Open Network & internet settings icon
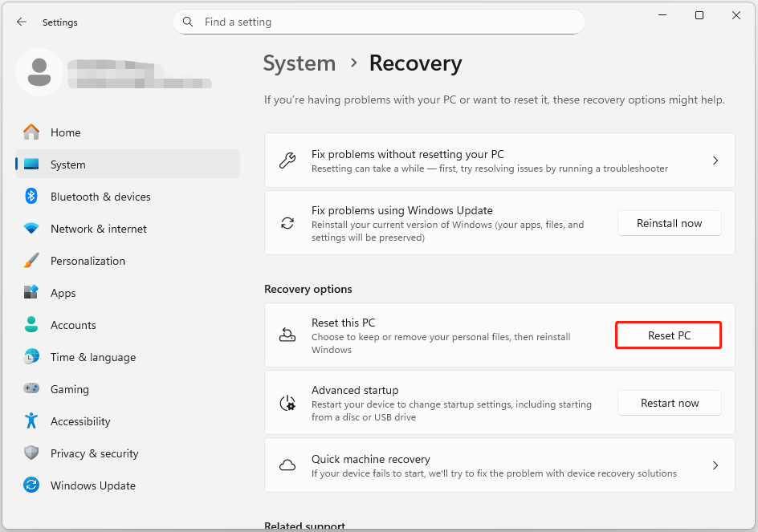The width and height of the screenshot is (758, 532). 31,229
